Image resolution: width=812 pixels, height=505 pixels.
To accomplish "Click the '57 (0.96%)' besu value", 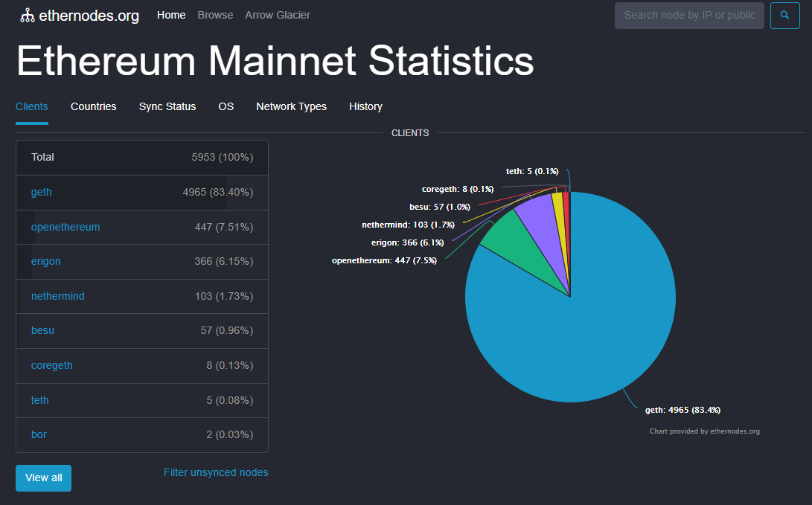I will click(227, 330).
